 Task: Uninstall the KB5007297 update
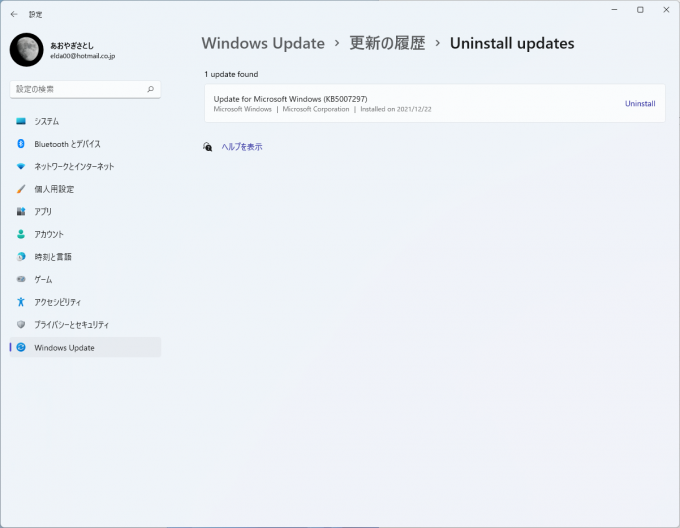tap(640, 104)
